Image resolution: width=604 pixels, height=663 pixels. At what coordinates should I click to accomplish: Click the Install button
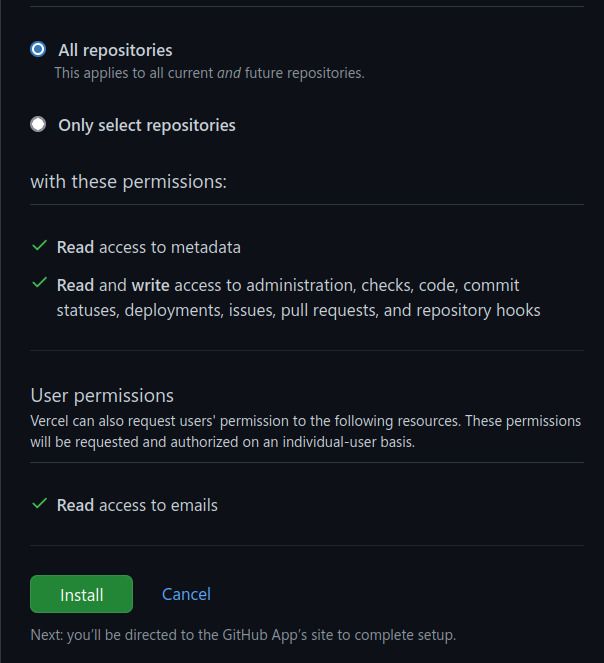coord(81,594)
